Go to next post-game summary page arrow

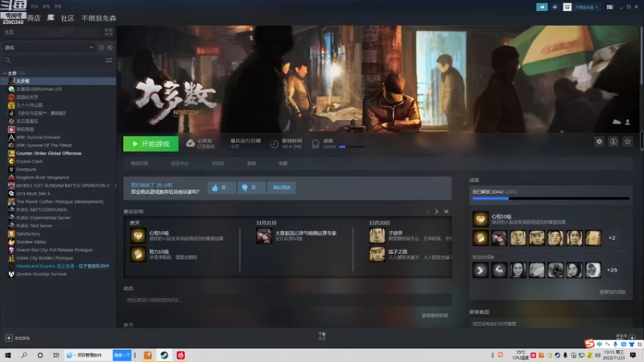tap(436, 212)
